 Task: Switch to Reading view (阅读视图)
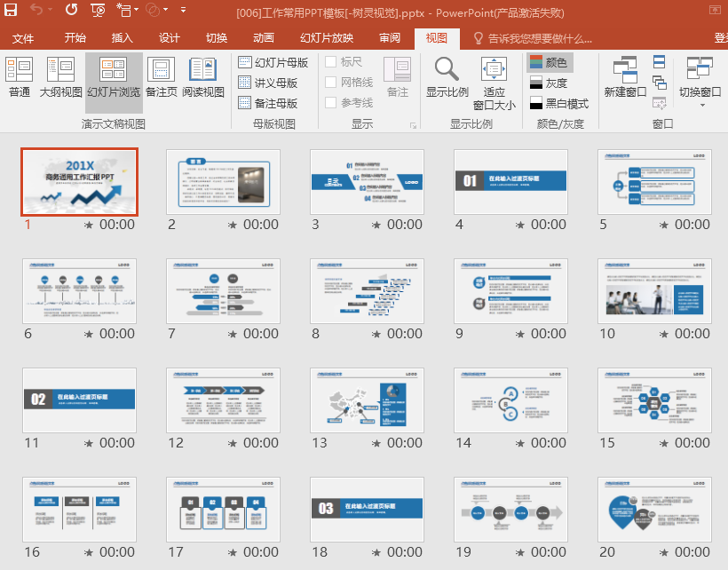click(x=203, y=77)
